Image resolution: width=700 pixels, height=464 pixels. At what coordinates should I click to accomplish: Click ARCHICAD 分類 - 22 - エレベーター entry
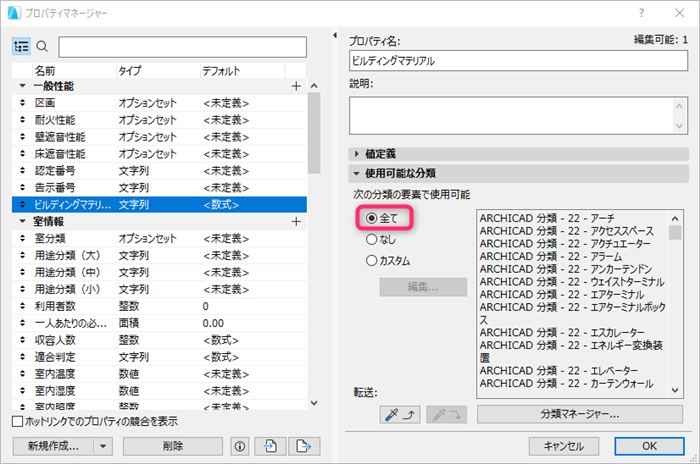559,371
